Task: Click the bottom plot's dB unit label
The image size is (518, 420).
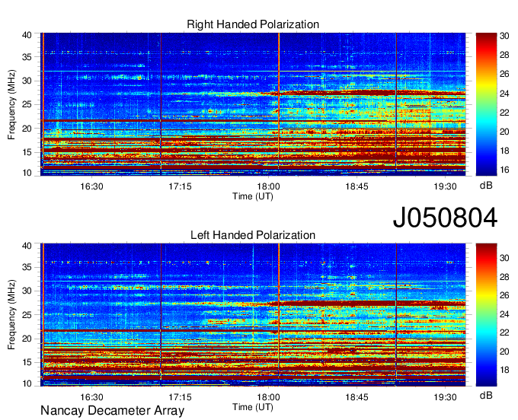Action: tap(486, 396)
